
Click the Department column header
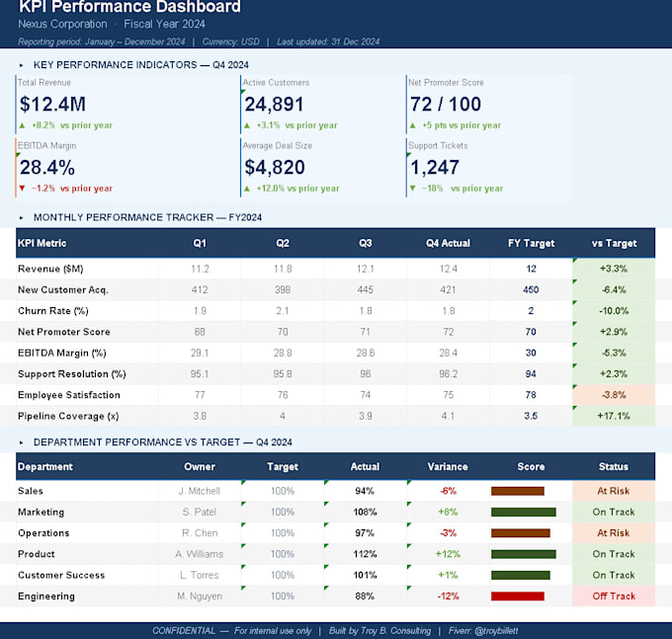[45, 467]
